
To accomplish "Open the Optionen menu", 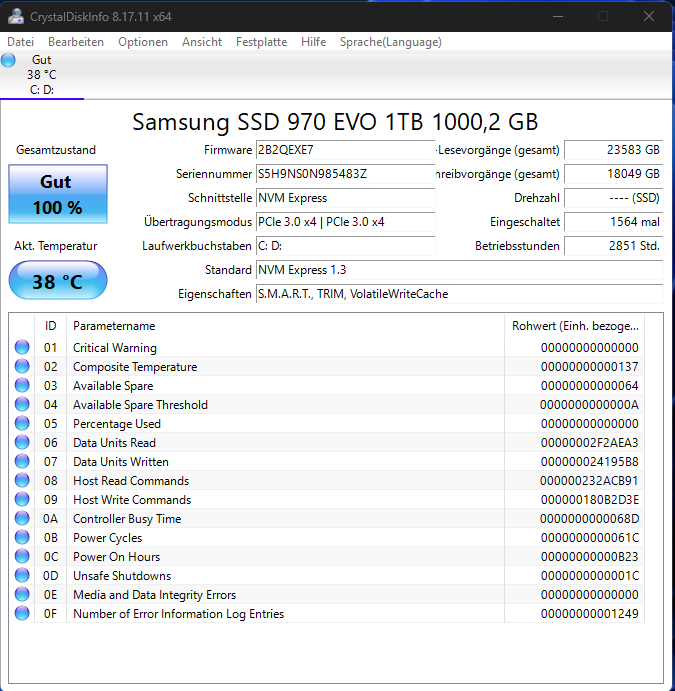I will (x=143, y=42).
